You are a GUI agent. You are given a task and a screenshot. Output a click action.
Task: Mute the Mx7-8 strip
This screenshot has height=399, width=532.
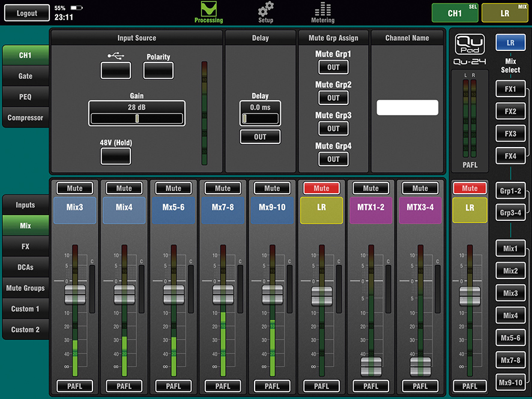click(x=223, y=188)
